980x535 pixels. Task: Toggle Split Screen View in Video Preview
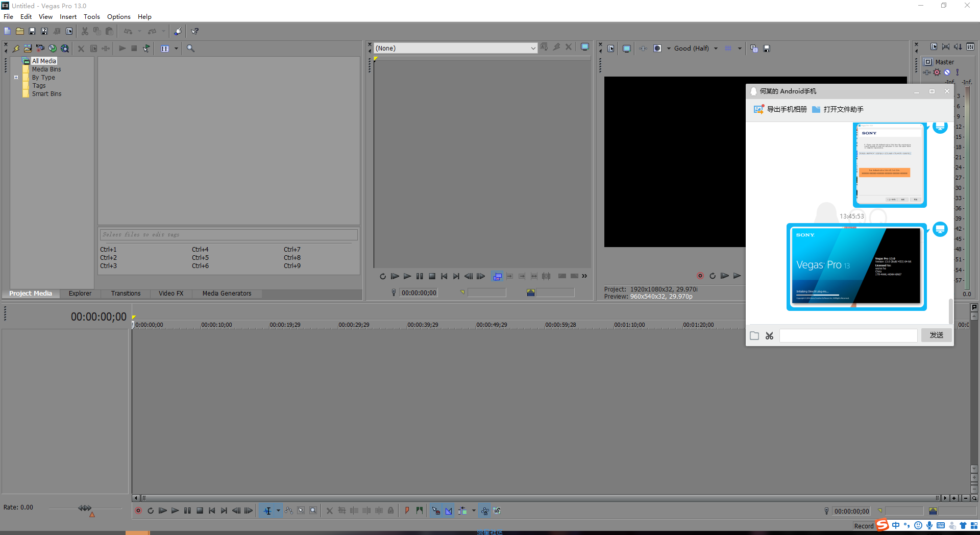(x=657, y=48)
